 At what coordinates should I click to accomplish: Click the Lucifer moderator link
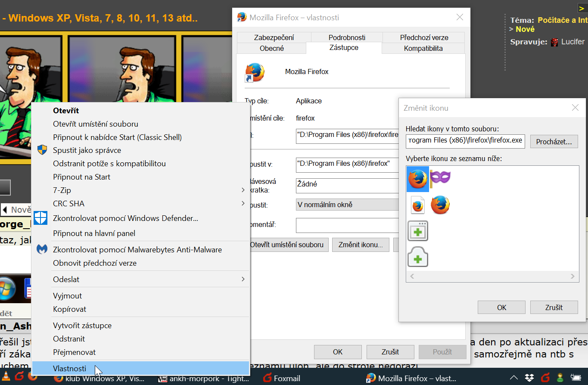click(573, 42)
